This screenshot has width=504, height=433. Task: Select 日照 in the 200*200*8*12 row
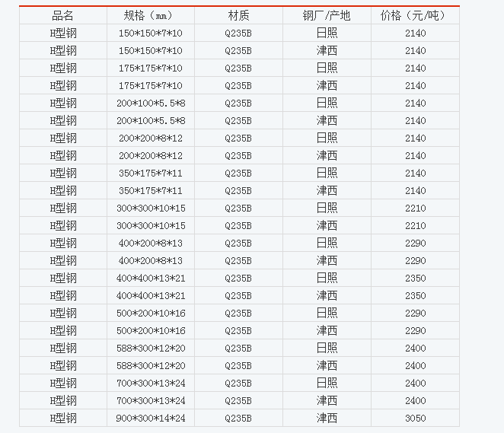[327, 138]
